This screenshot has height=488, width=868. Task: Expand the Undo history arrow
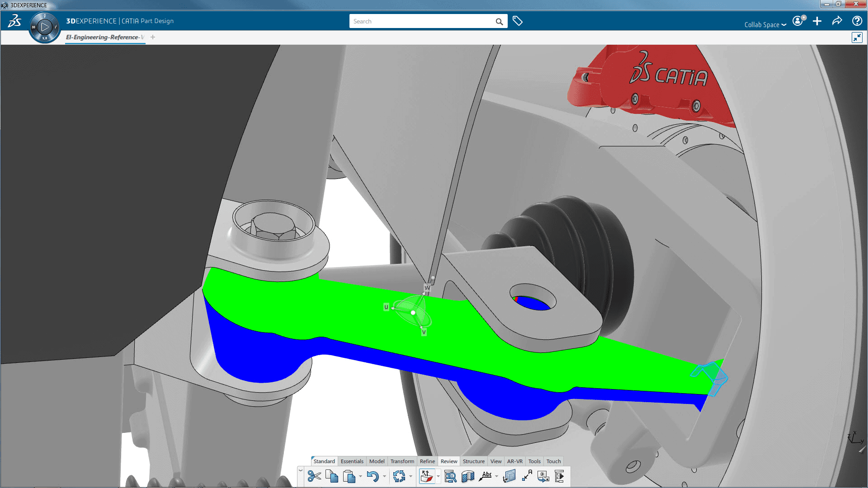pos(384,476)
